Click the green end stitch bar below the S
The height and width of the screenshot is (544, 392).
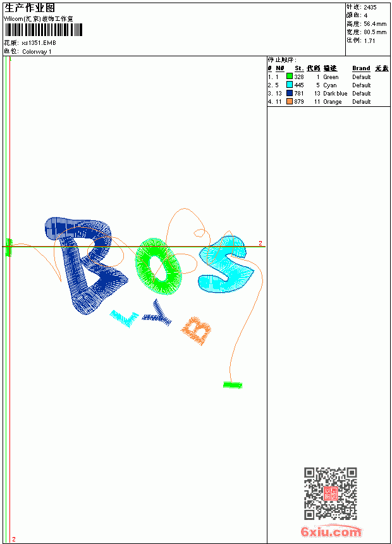click(233, 385)
